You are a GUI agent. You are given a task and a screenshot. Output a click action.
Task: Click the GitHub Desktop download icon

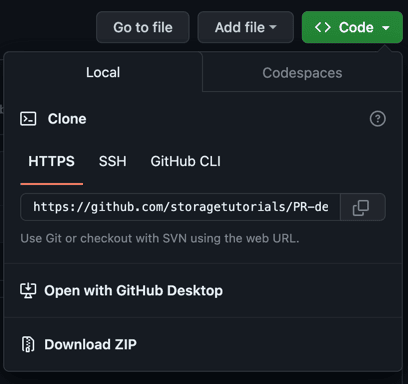coord(28,291)
